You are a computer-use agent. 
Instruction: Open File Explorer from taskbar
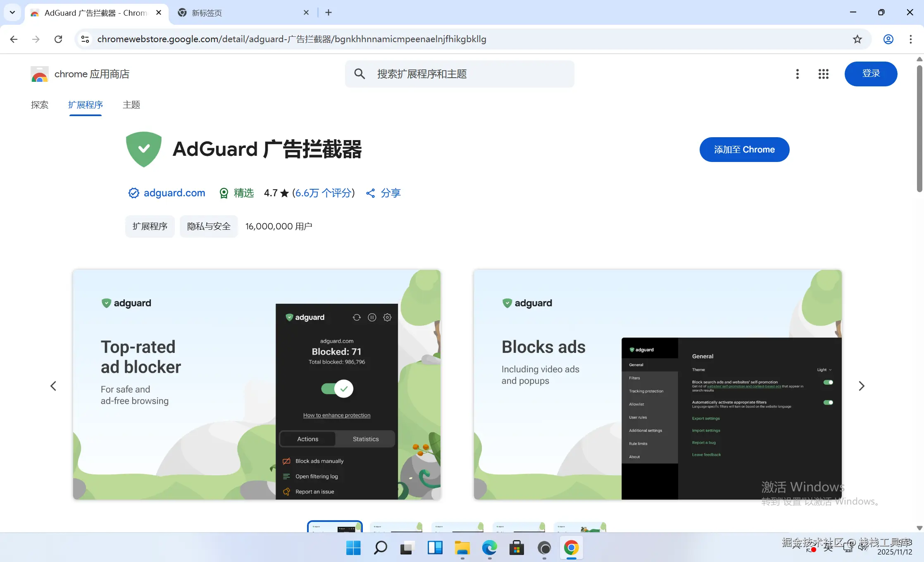pos(462,548)
